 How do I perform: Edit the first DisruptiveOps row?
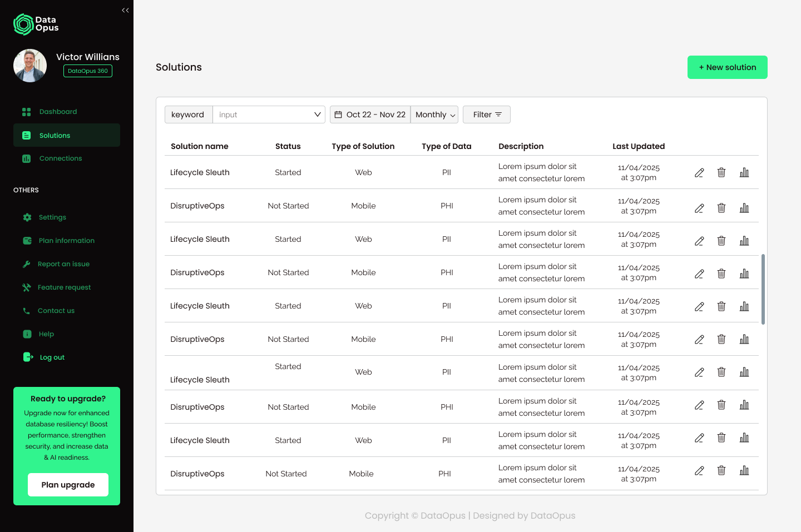tap(699, 208)
